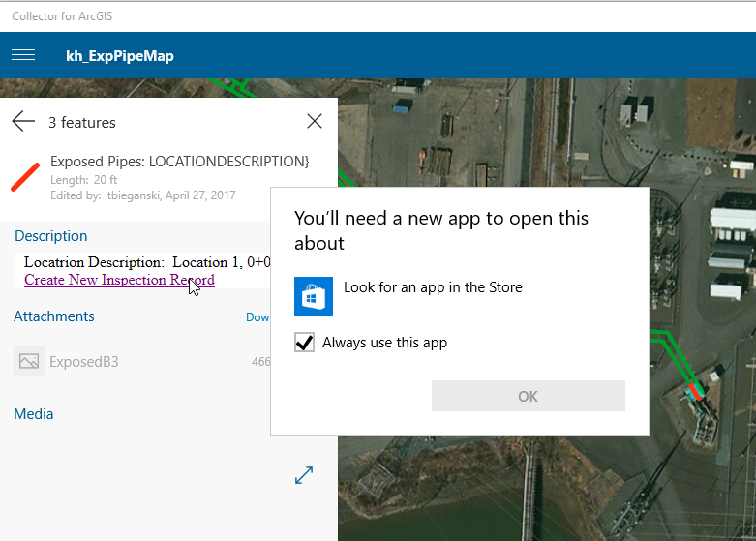Image resolution: width=756 pixels, height=541 pixels.
Task: Open the hamburger menu
Action: click(23, 55)
